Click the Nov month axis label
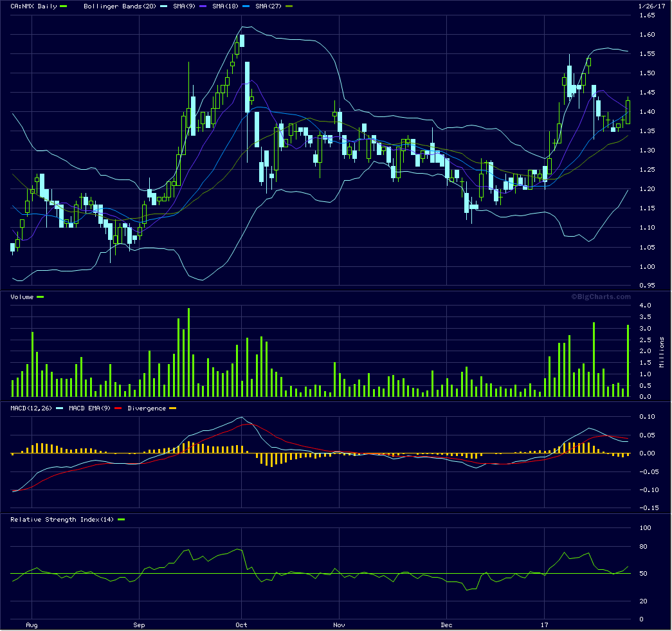Screen dimensions: 672x631 point(339,625)
